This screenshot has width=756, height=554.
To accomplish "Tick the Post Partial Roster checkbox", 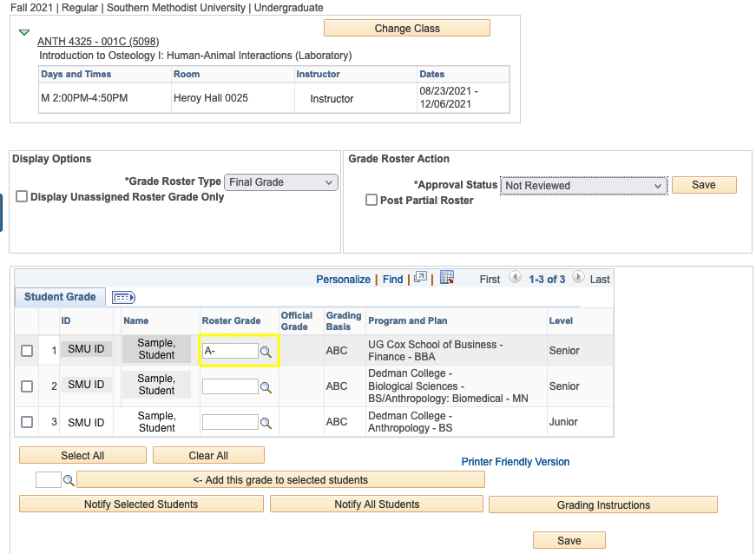I will click(371, 200).
